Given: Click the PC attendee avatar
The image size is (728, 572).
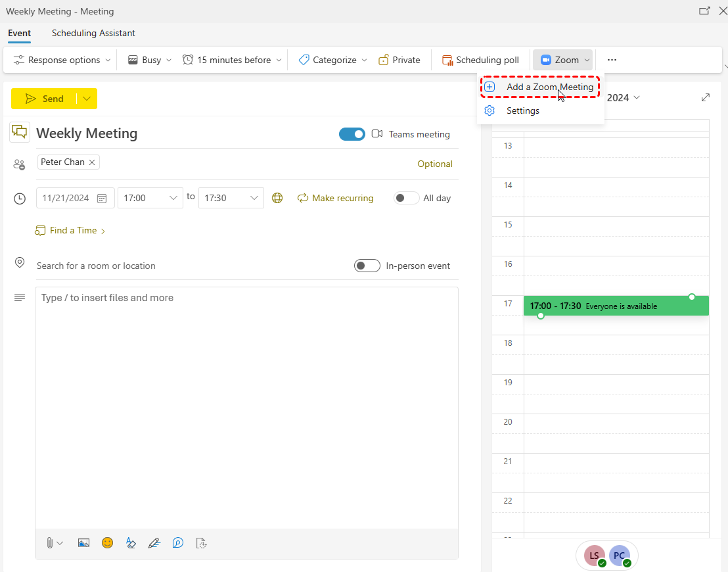Looking at the screenshot, I should [x=620, y=556].
